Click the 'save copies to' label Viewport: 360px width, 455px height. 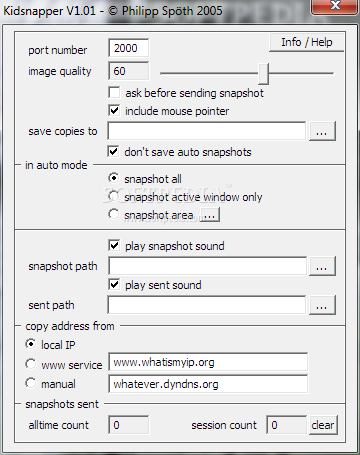(x=63, y=131)
